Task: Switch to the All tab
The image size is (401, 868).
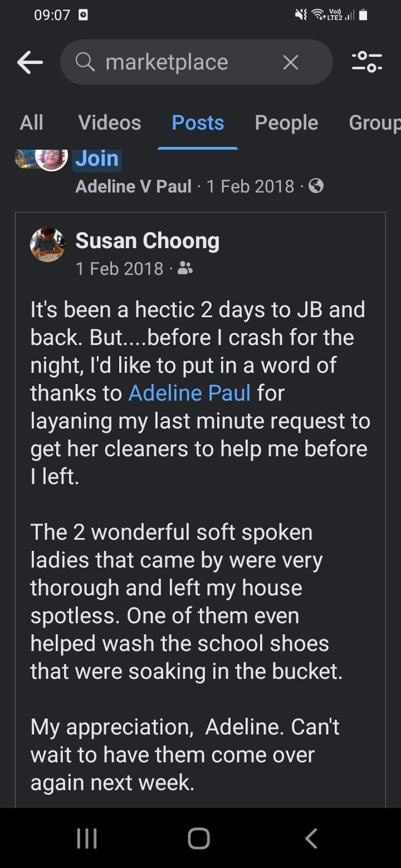Action: pos(31,122)
